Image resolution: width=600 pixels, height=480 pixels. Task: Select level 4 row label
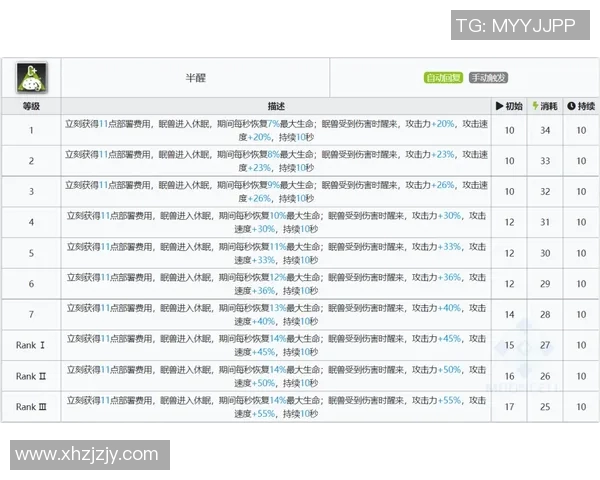tap(31, 222)
